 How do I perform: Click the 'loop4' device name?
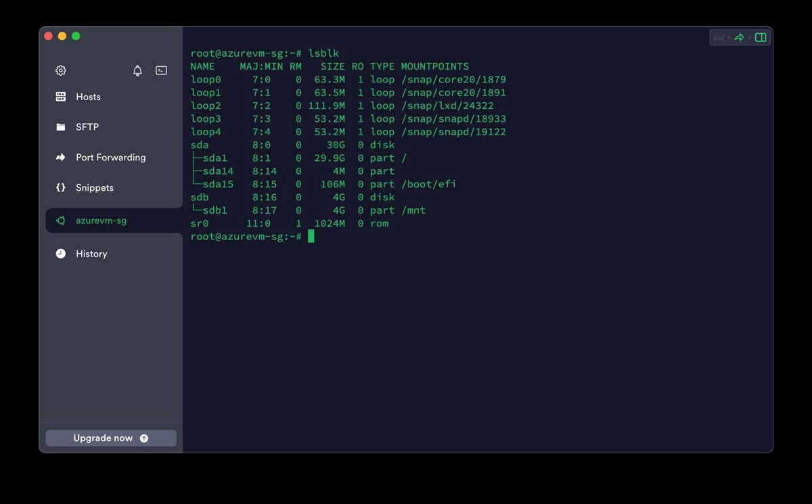pos(206,132)
